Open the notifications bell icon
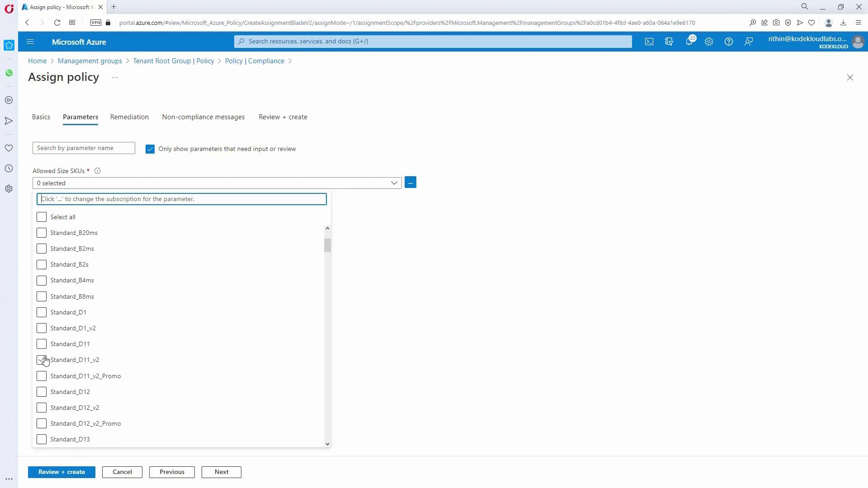This screenshot has width=868, height=488. 689,42
